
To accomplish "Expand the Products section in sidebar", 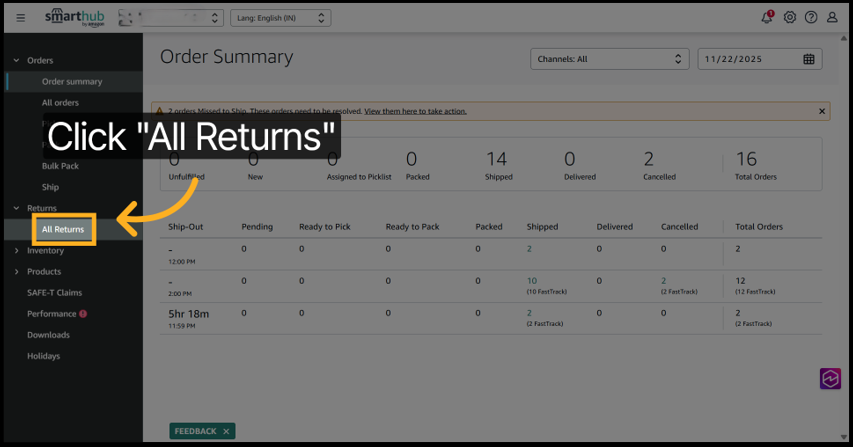I will 44,272.
